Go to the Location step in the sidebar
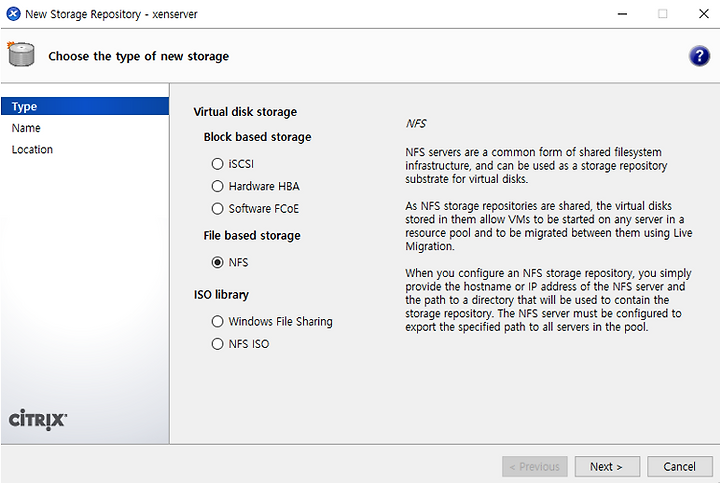 click(x=32, y=150)
